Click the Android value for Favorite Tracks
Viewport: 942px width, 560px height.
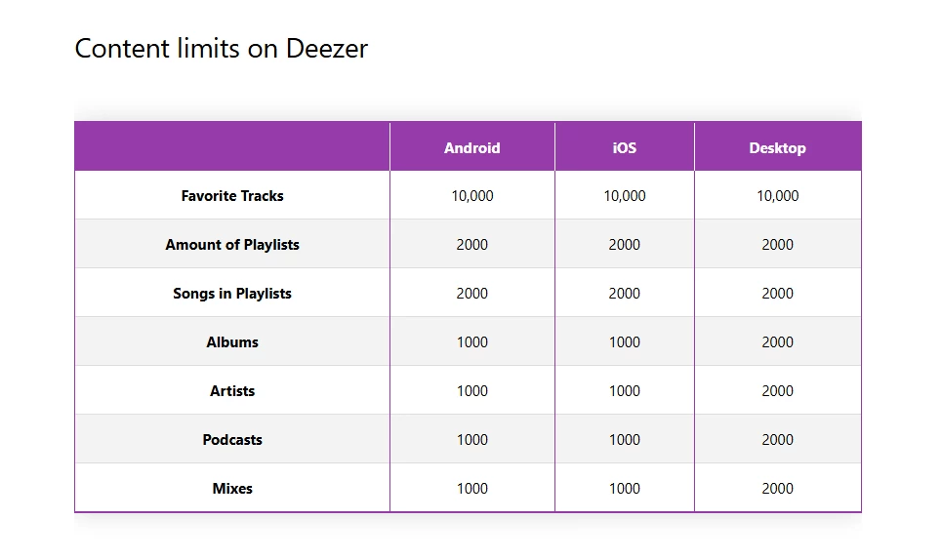[471, 196]
